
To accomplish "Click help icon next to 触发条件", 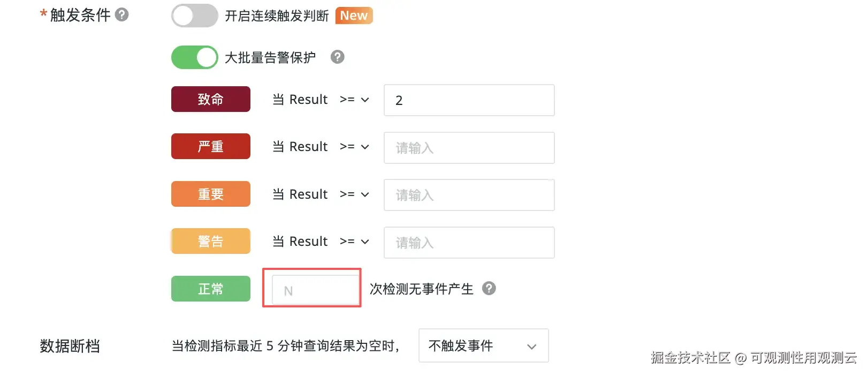I will coord(122,14).
